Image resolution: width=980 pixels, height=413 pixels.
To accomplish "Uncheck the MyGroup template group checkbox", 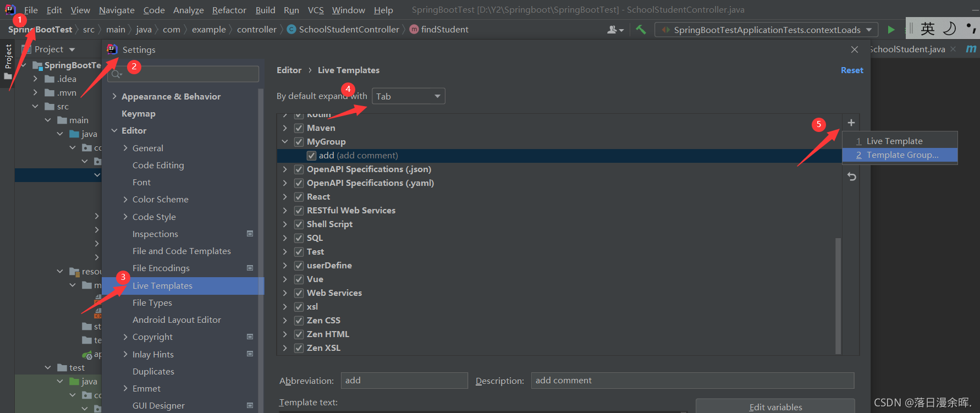I will pos(299,142).
